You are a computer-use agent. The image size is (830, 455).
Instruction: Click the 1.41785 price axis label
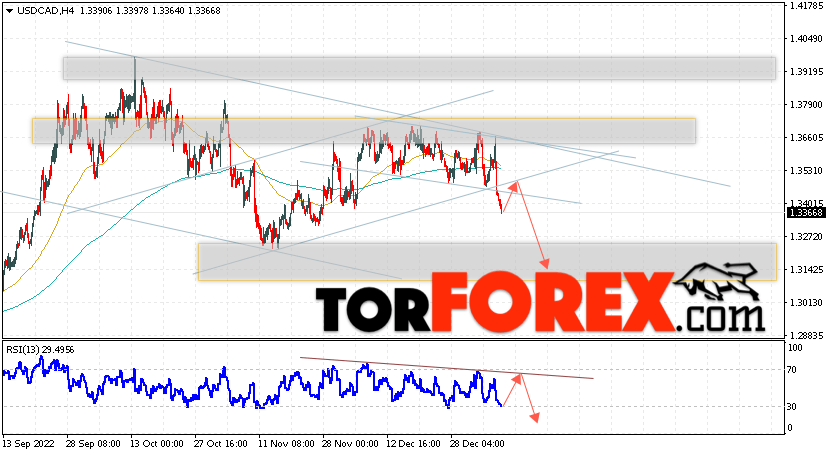pyautogui.click(x=806, y=6)
